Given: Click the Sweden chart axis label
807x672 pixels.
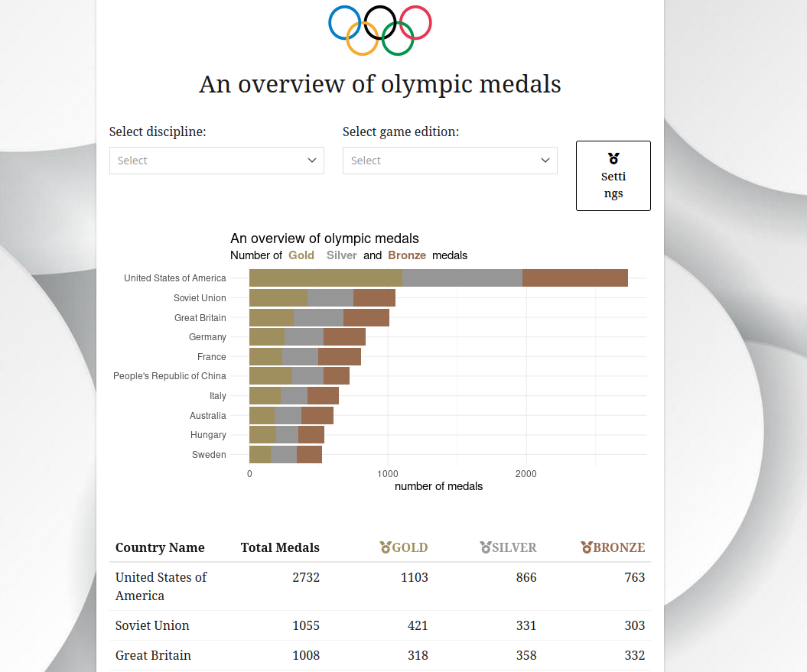Looking at the screenshot, I should click(209, 454).
